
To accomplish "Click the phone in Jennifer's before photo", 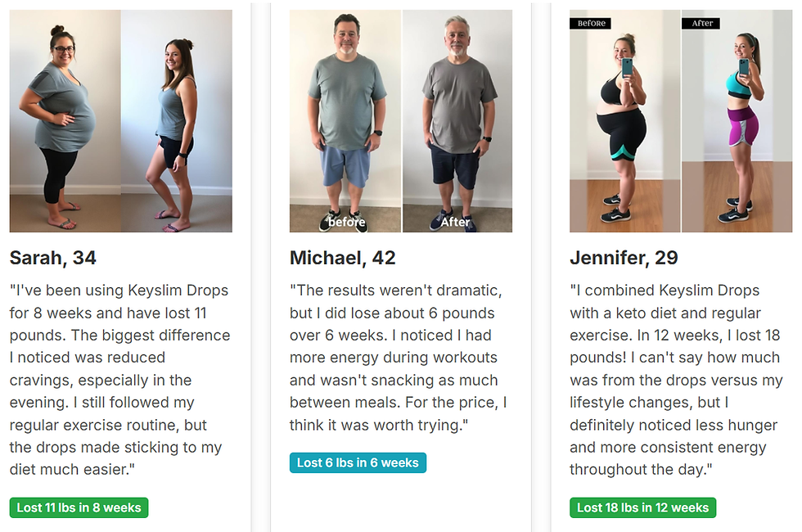I will [x=628, y=67].
